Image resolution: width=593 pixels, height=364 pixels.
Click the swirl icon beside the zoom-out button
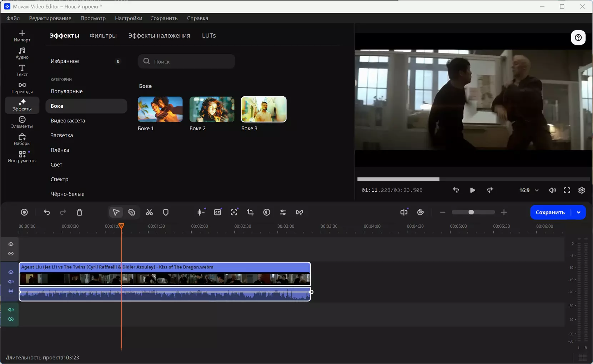(421, 212)
